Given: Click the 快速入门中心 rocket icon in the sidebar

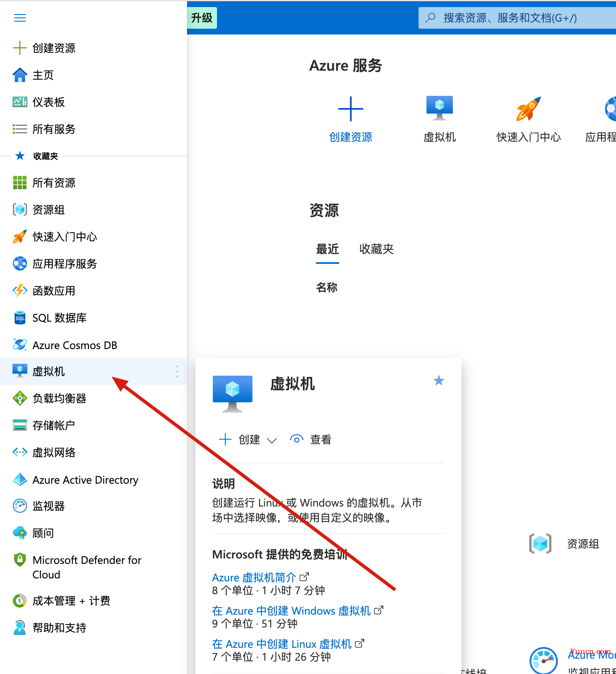Looking at the screenshot, I should pos(20,236).
